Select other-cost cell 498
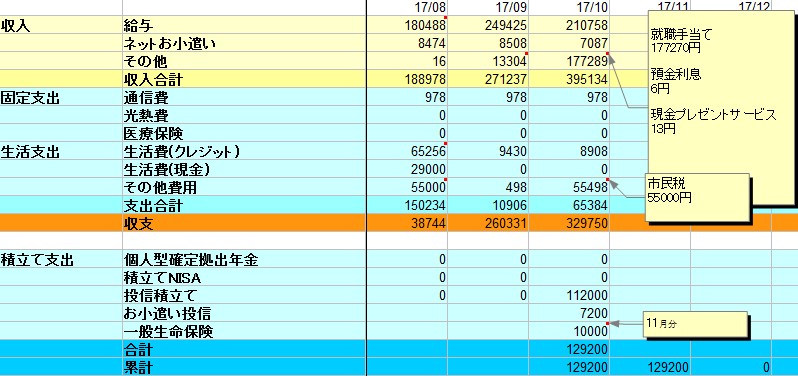Image resolution: width=798 pixels, height=376 pixels. click(488, 187)
